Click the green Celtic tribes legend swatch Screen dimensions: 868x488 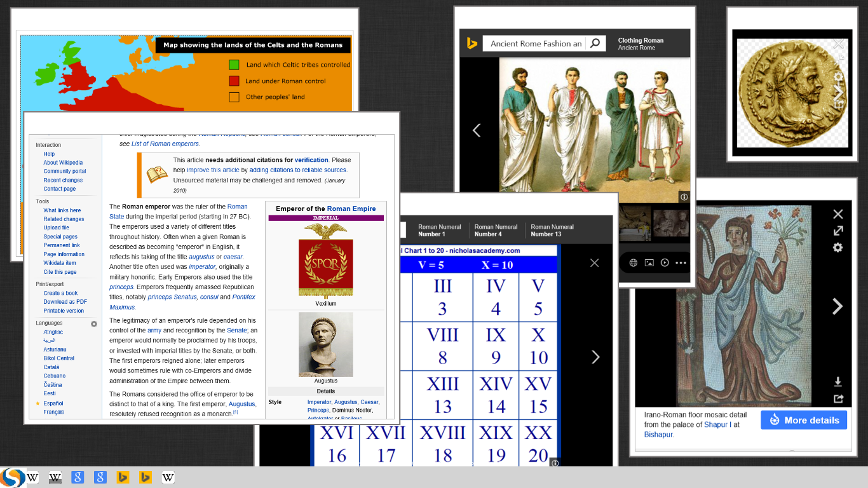[234, 65]
